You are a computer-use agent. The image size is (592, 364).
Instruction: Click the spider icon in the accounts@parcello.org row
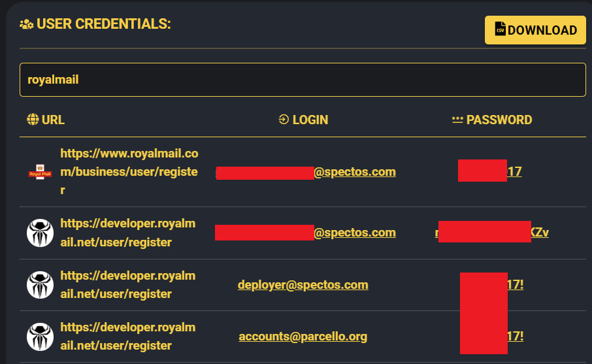[x=40, y=337]
